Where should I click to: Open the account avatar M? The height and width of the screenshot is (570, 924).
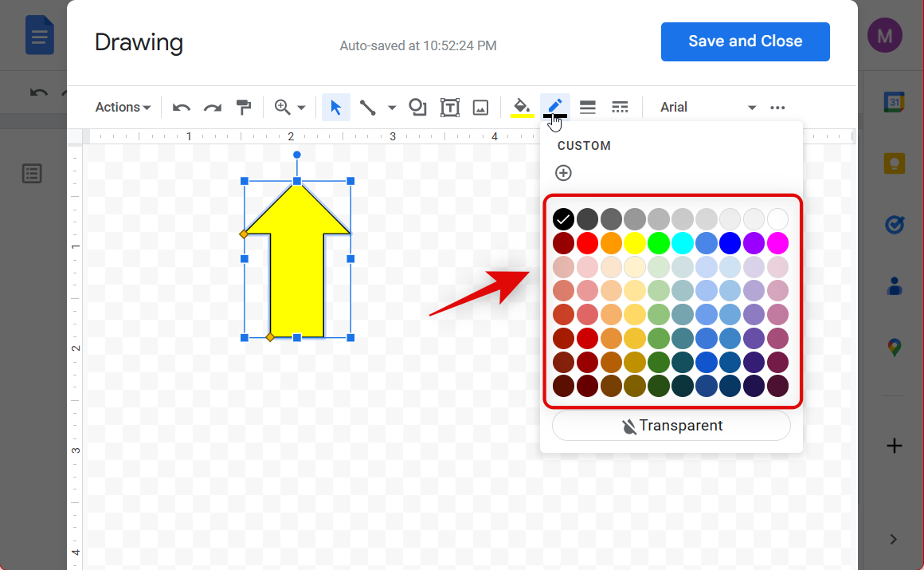[884, 35]
